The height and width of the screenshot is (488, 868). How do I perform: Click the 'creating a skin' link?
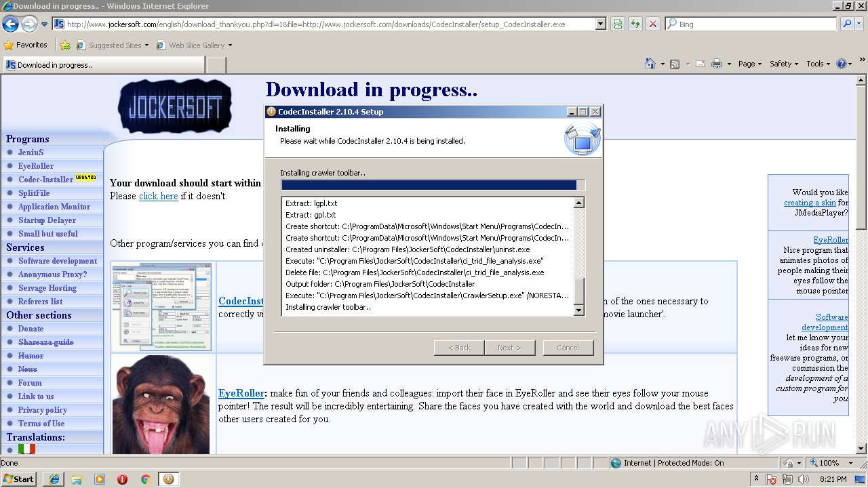tap(810, 203)
